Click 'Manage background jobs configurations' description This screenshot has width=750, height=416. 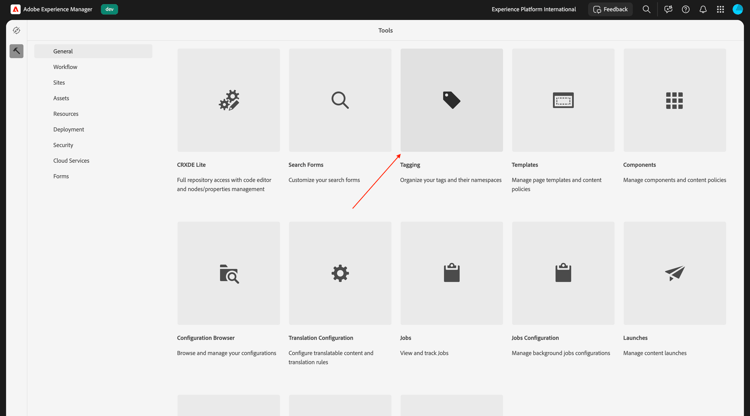(561, 353)
